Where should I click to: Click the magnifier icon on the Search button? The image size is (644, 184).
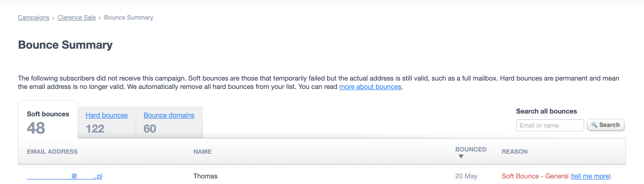click(x=594, y=125)
